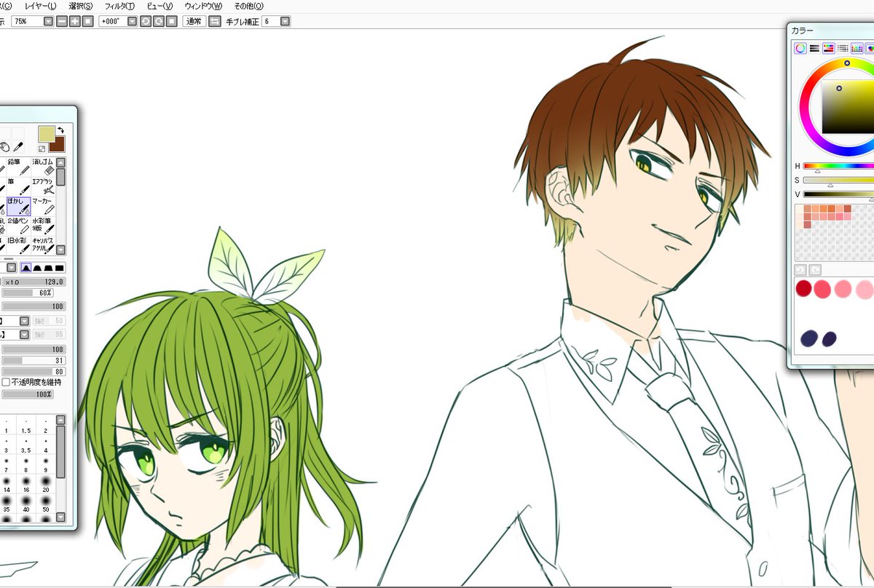This screenshot has height=588, width=874.
Task: Toggle the HSV slider panel icon
Action: pos(829,48)
